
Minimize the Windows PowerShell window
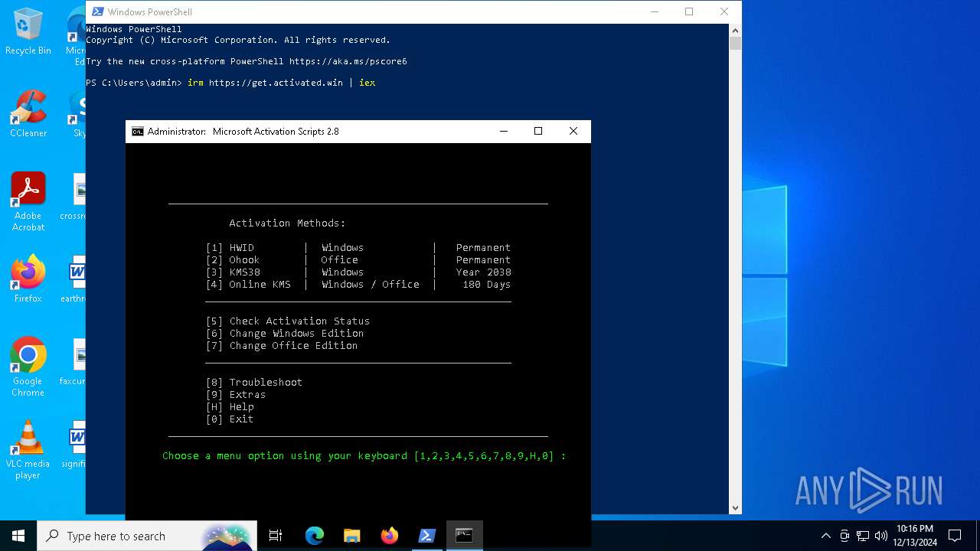[655, 11]
